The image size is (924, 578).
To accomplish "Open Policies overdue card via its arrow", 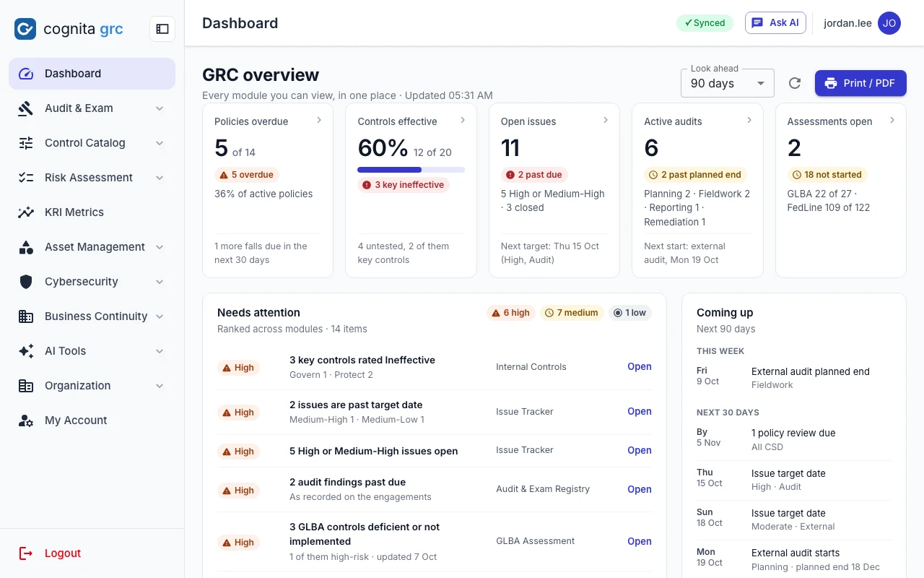I will [x=319, y=121].
